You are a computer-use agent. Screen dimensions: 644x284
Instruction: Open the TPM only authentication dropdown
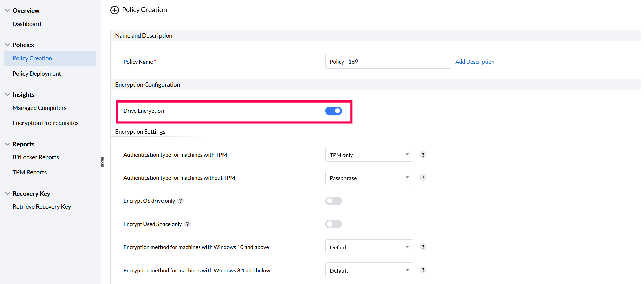coord(369,155)
